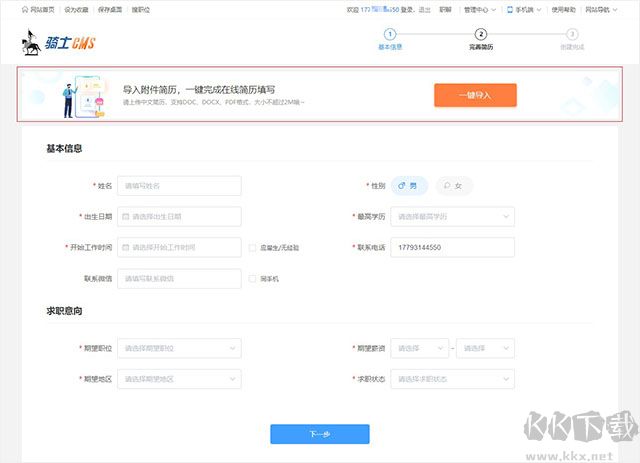Click the blue 下一步 button

point(320,434)
